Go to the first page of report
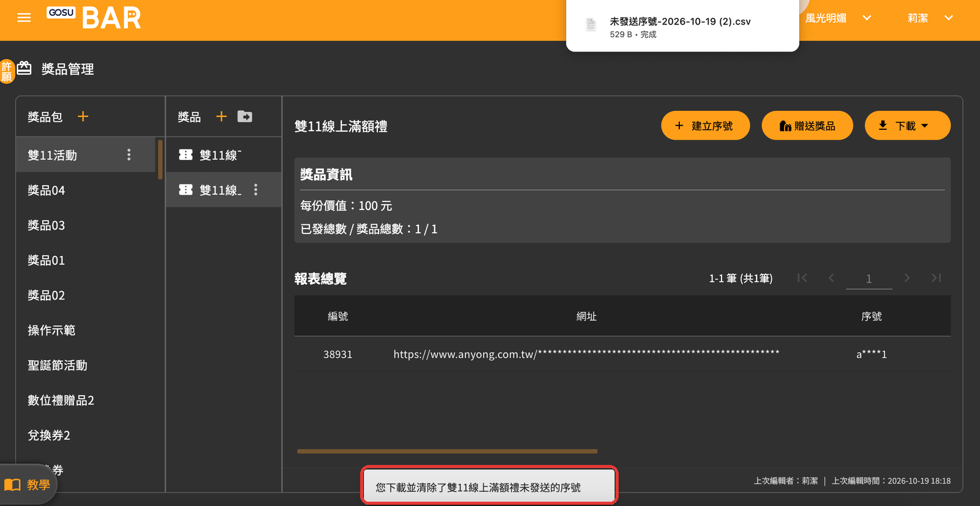This screenshot has width=980, height=506. click(802, 278)
